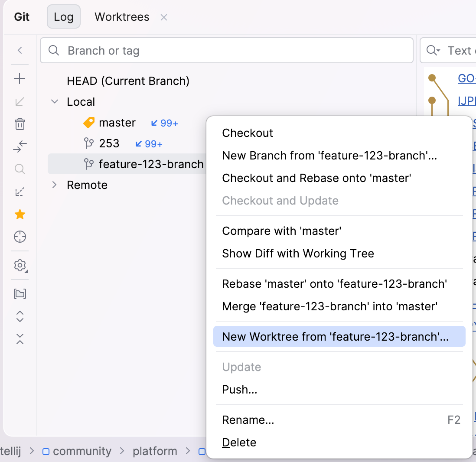This screenshot has width=476, height=462.
Task: Open the text search options dropdown icon
Action: (x=433, y=50)
